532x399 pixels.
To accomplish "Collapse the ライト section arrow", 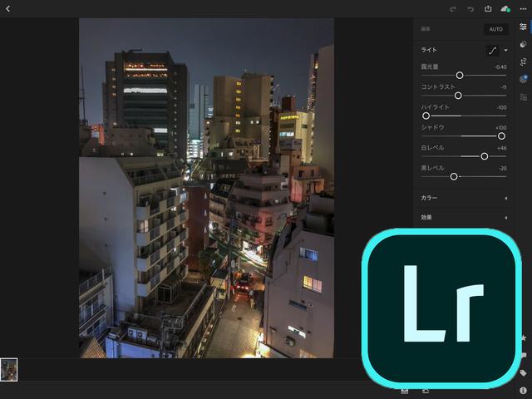I will click(x=506, y=50).
